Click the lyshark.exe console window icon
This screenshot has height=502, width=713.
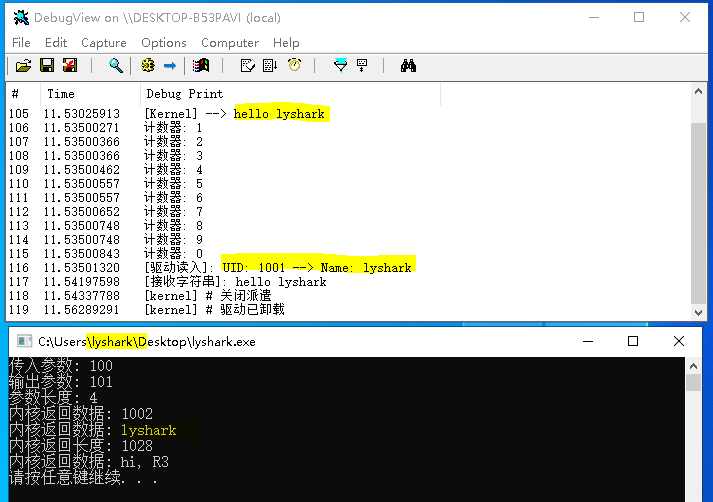click(24, 341)
